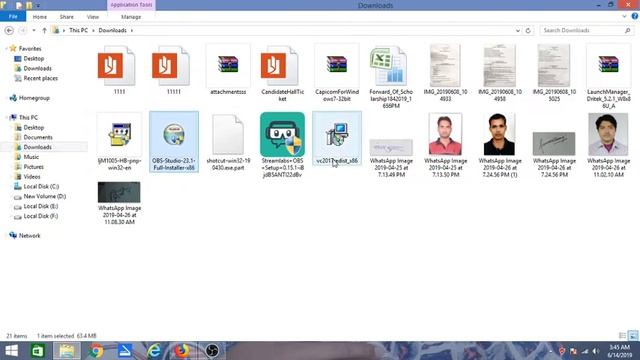Open the Share ribbon tab
This screenshot has width=640, height=360.
(x=67, y=17)
